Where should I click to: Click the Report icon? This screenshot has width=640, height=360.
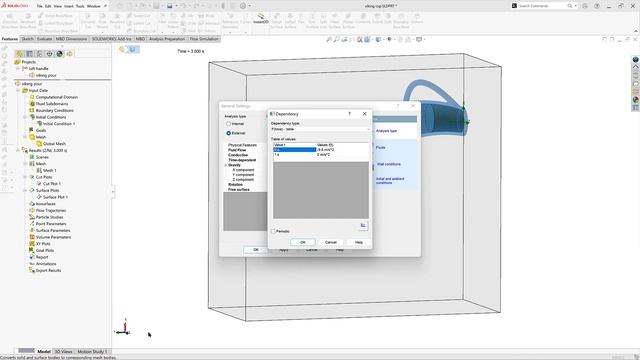pos(32,257)
